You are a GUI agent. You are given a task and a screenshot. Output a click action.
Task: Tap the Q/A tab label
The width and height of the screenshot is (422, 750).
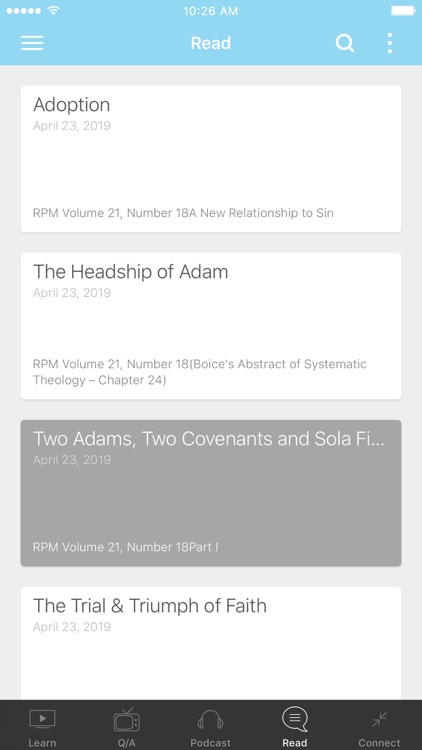126,743
